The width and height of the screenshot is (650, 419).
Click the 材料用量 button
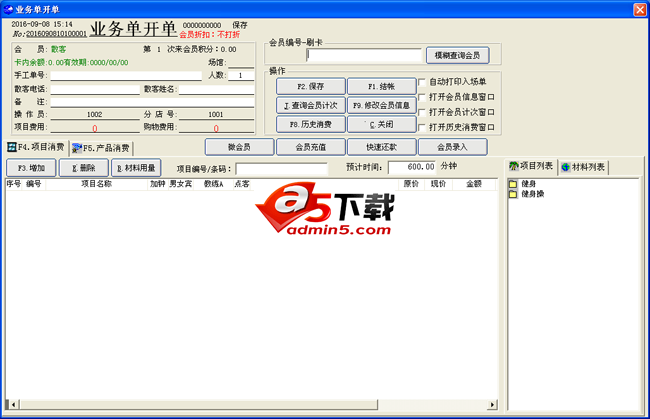pyautogui.click(x=136, y=168)
